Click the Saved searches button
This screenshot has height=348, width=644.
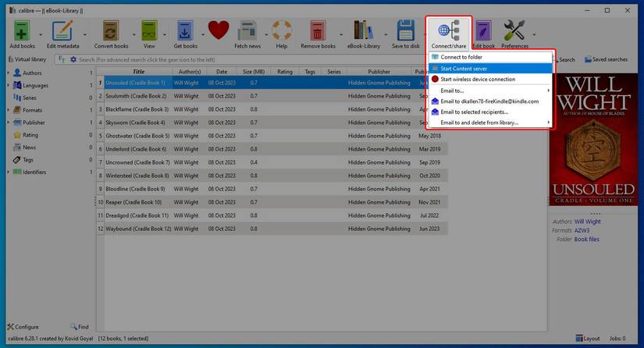click(607, 59)
